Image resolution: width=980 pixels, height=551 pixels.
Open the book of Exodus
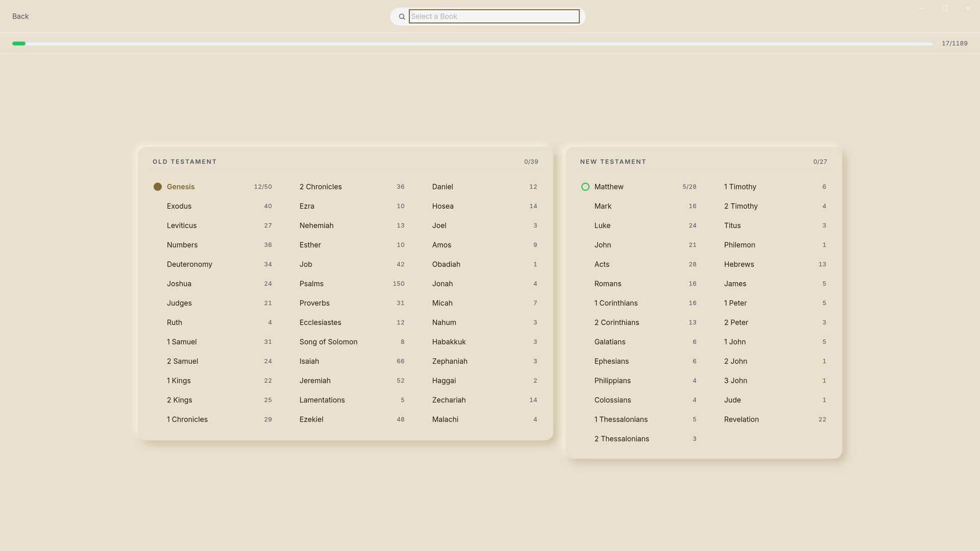click(213, 206)
